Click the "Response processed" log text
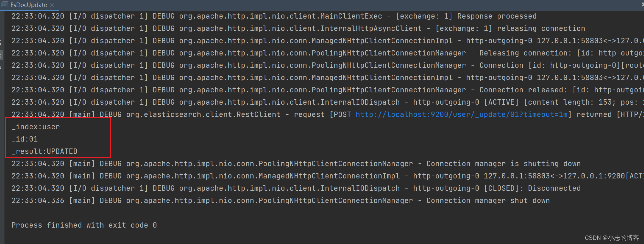The image size is (644, 244). 497,16
